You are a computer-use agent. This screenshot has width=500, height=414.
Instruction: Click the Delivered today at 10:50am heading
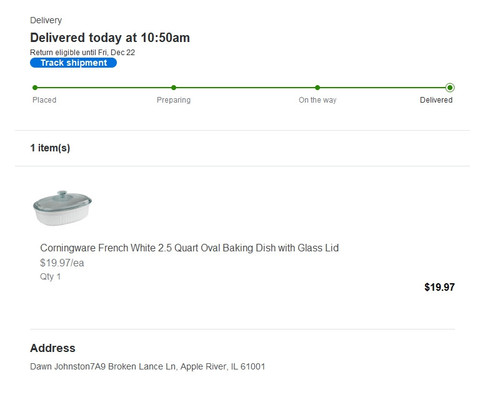click(110, 38)
